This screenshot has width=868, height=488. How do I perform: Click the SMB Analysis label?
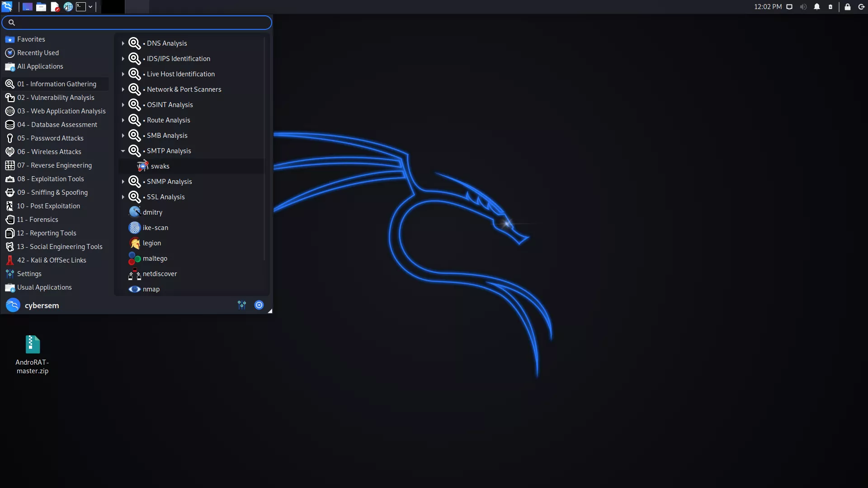click(167, 136)
